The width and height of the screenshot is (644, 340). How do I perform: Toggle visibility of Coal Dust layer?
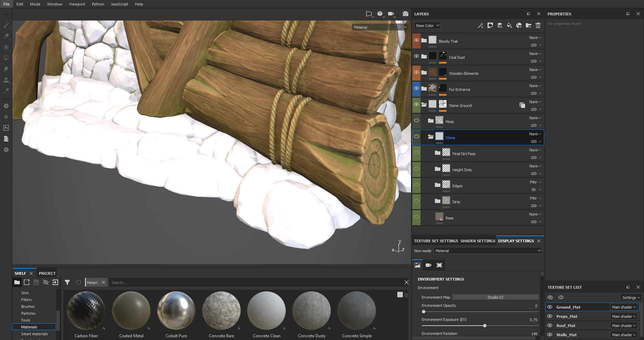coord(416,56)
